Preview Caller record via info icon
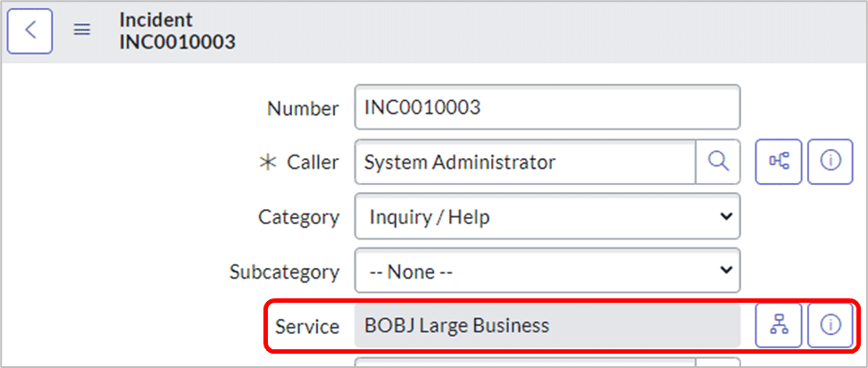Viewport: 868px width, 368px height. coord(830,162)
